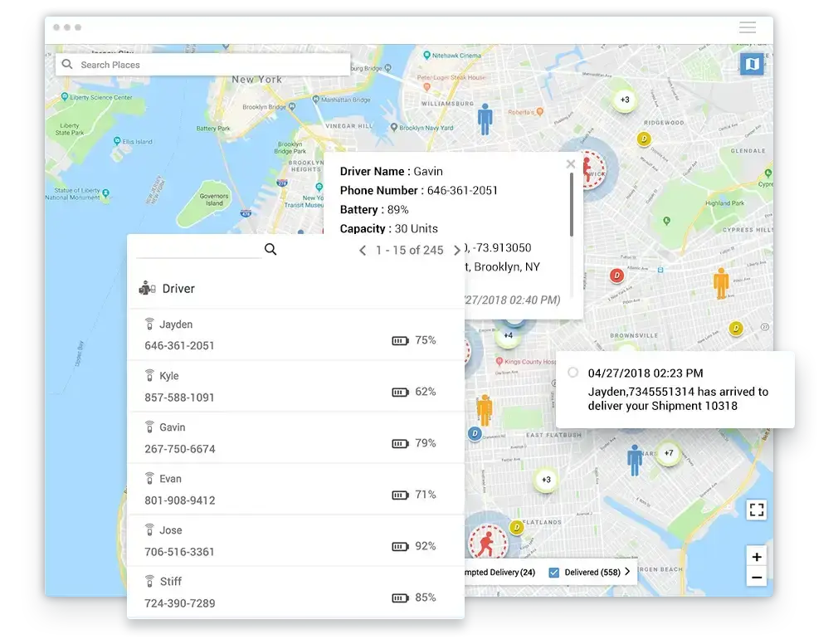This screenshot has width=838, height=644.
Task: Close the Gavin driver info popup
Action: pyautogui.click(x=570, y=164)
